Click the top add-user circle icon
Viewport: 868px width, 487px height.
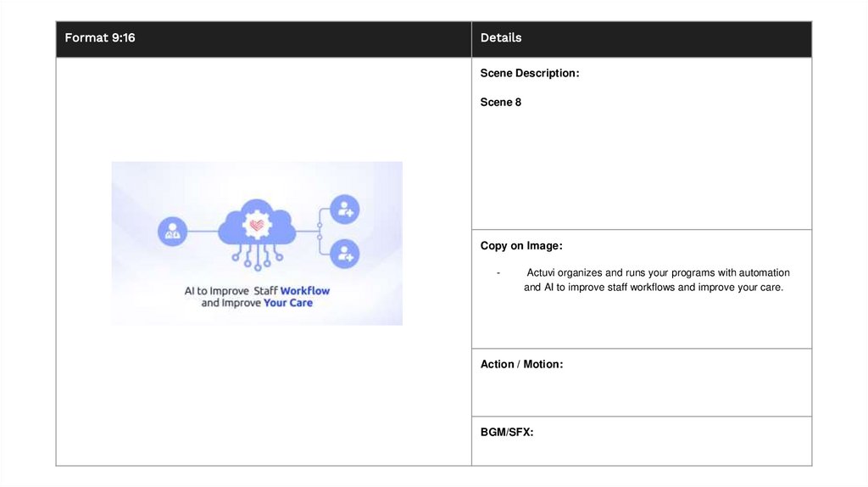(345, 209)
